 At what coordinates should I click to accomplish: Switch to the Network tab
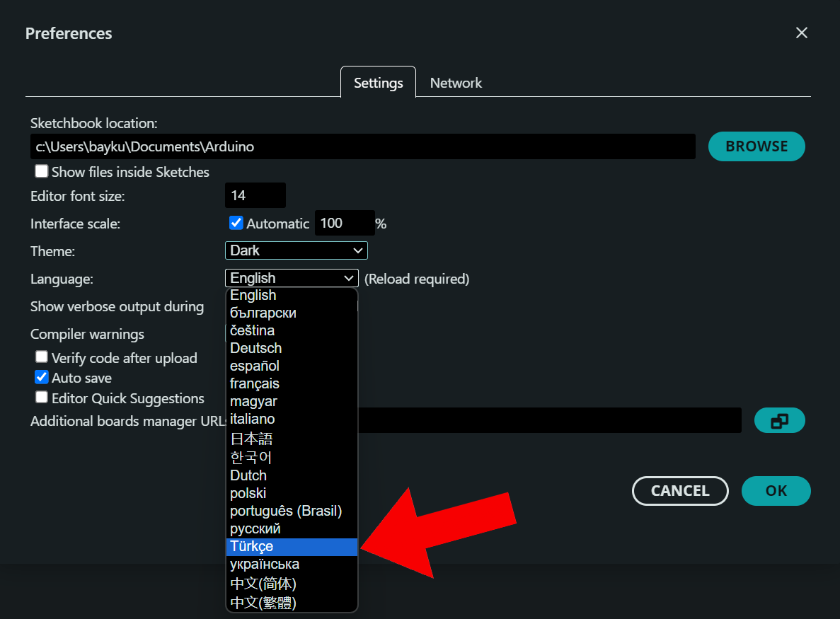(456, 83)
